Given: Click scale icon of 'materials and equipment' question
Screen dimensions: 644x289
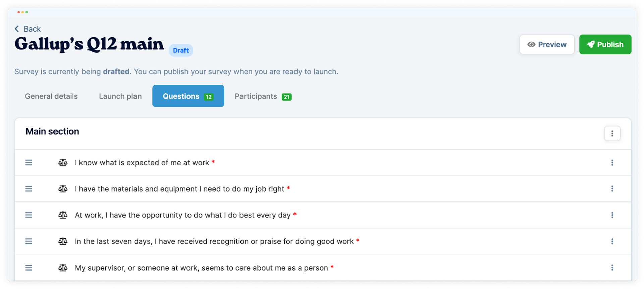Looking at the screenshot, I should point(63,189).
